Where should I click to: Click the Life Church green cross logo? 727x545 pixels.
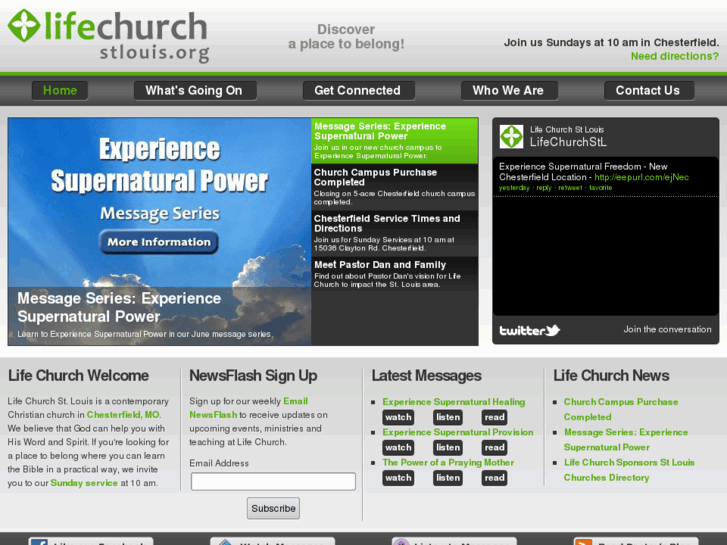(x=24, y=26)
